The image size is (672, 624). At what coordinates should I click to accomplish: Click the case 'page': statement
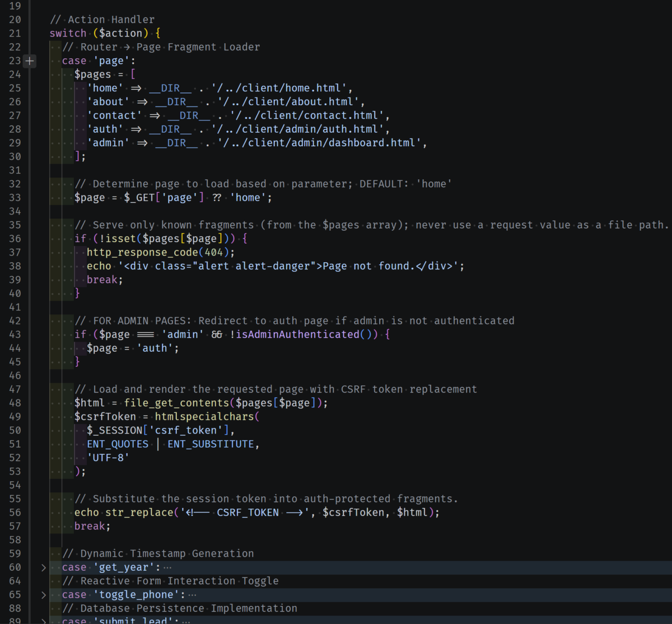(99, 60)
